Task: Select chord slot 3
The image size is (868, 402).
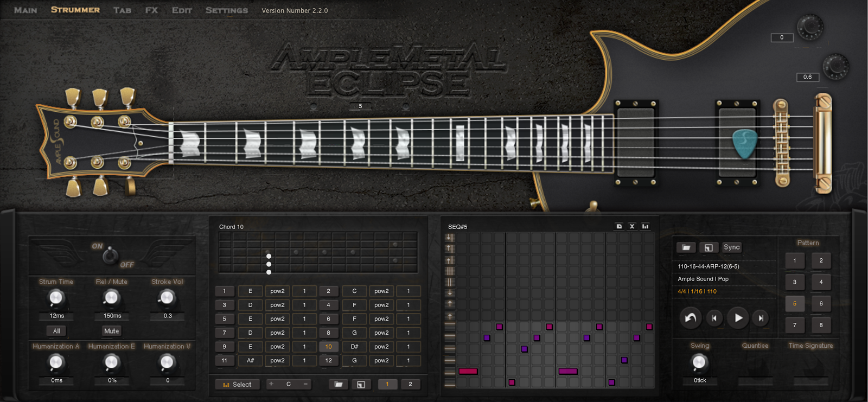Action: click(x=225, y=305)
